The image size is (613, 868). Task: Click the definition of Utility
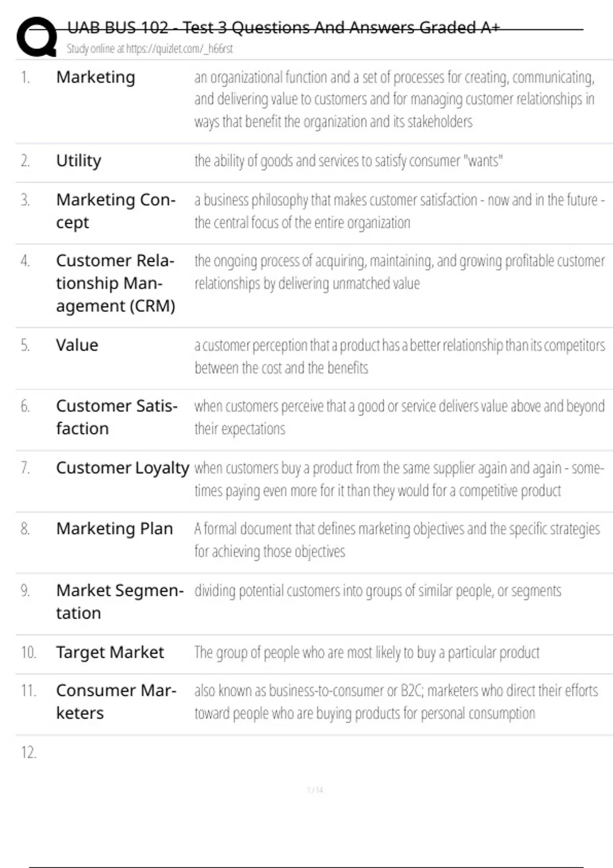click(x=348, y=161)
